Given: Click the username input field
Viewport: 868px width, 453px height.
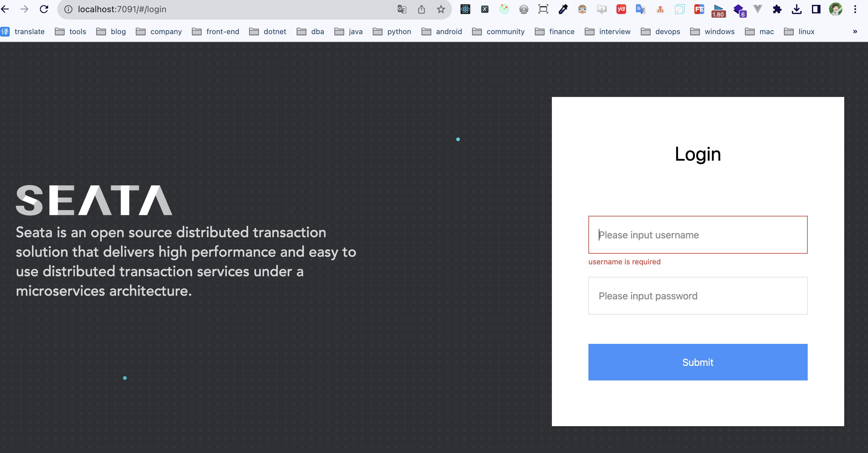Looking at the screenshot, I should click(697, 234).
